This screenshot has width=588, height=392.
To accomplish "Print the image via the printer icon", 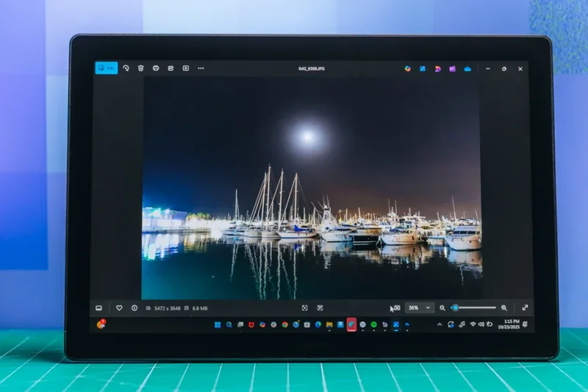I will [x=156, y=68].
